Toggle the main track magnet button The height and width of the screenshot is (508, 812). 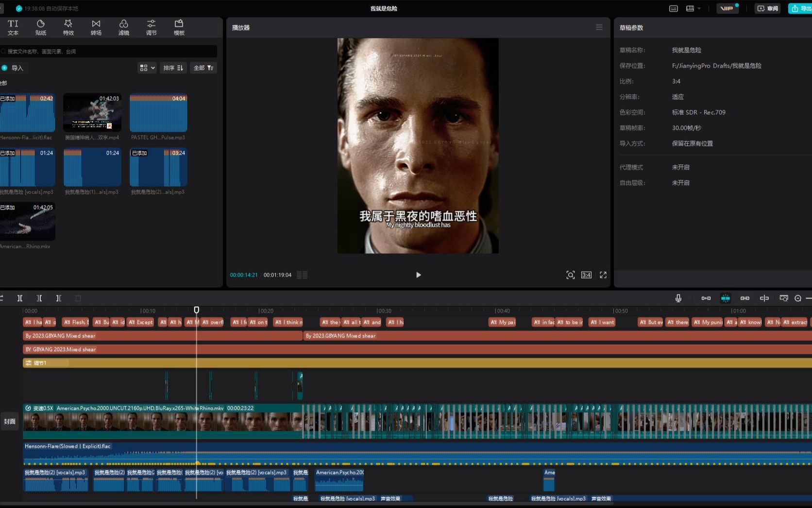click(706, 298)
